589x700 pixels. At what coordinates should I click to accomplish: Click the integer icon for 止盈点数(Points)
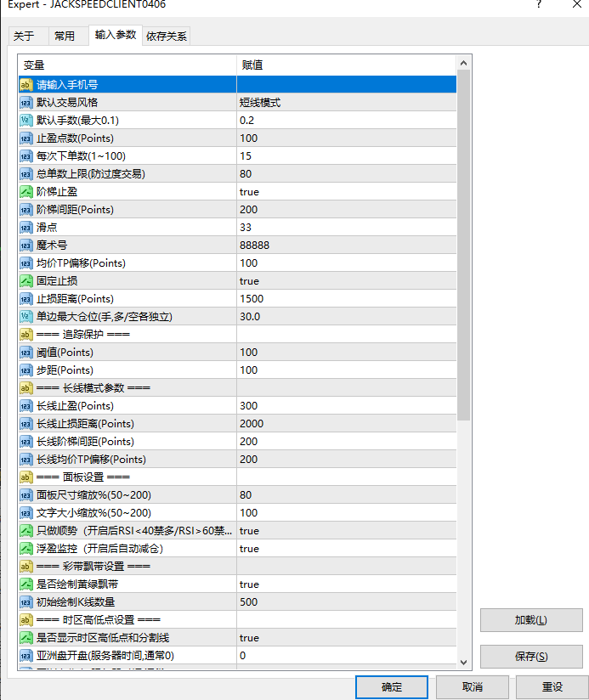(x=25, y=138)
